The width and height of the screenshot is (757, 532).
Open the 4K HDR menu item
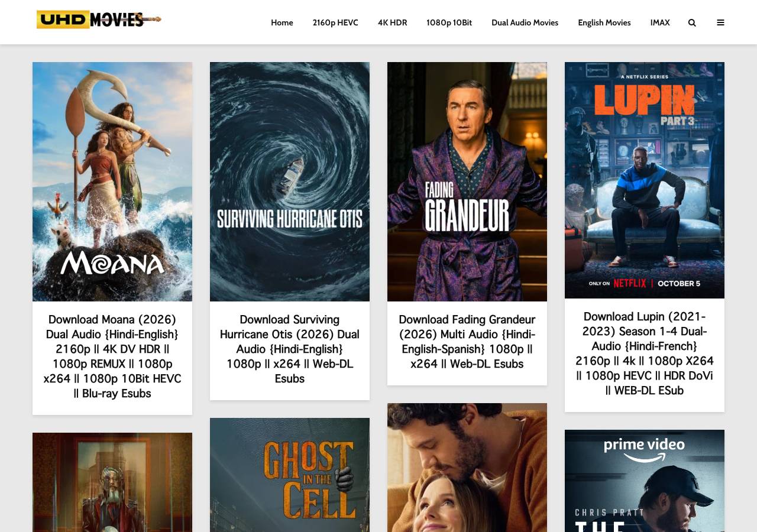click(392, 22)
